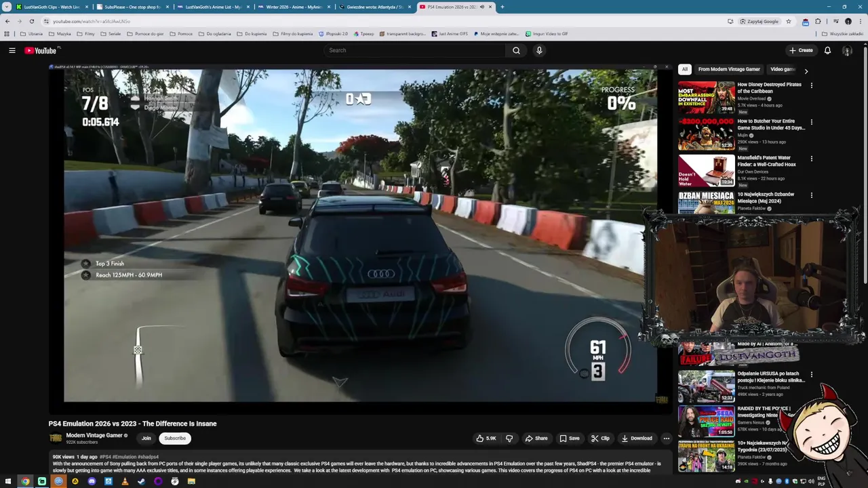The image size is (868, 488).
Task: Bookmark this page with star icon
Action: point(789,21)
